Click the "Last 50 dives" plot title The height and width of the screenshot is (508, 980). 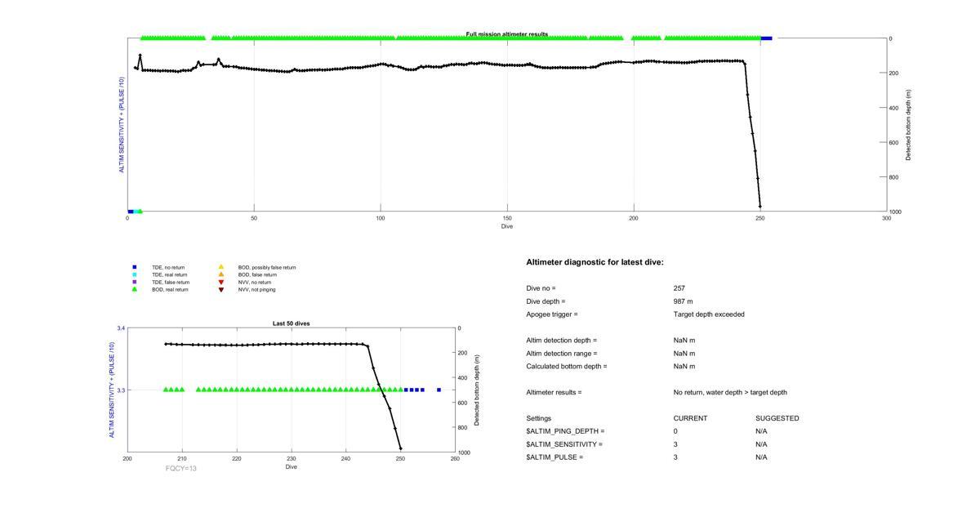point(291,323)
